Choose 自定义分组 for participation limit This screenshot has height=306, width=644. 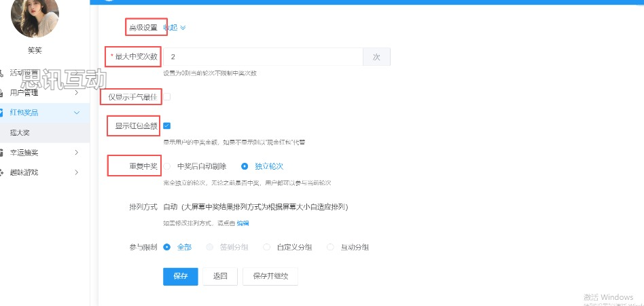267,247
